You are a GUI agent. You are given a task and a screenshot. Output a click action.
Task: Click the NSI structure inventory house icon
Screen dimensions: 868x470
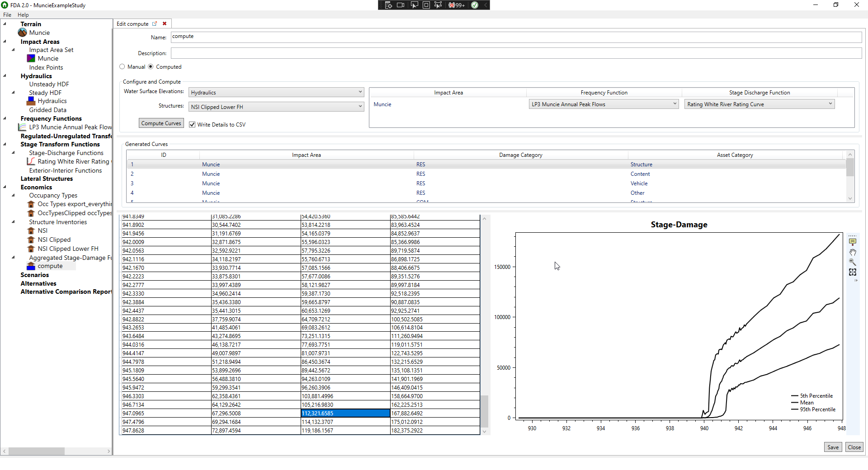point(31,230)
